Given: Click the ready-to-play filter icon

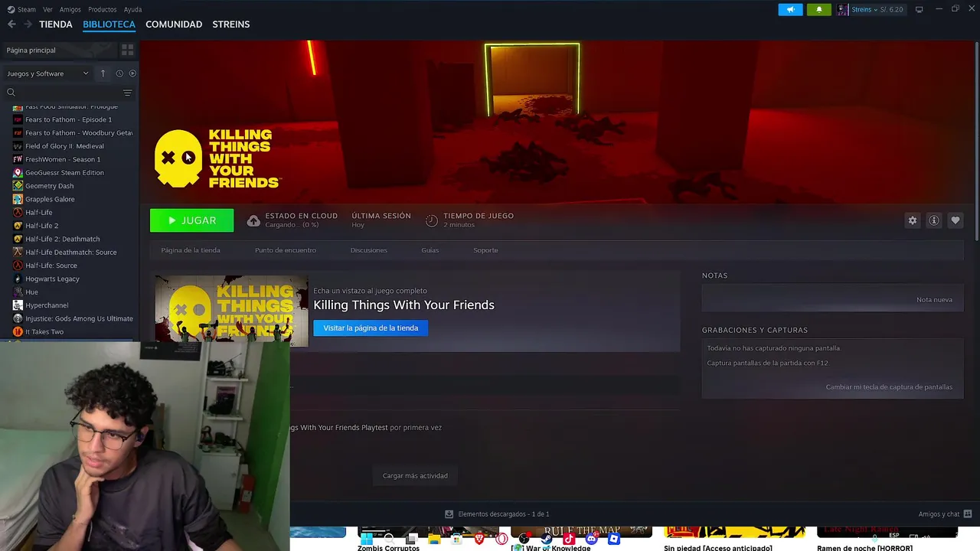Looking at the screenshot, I should click(x=132, y=73).
